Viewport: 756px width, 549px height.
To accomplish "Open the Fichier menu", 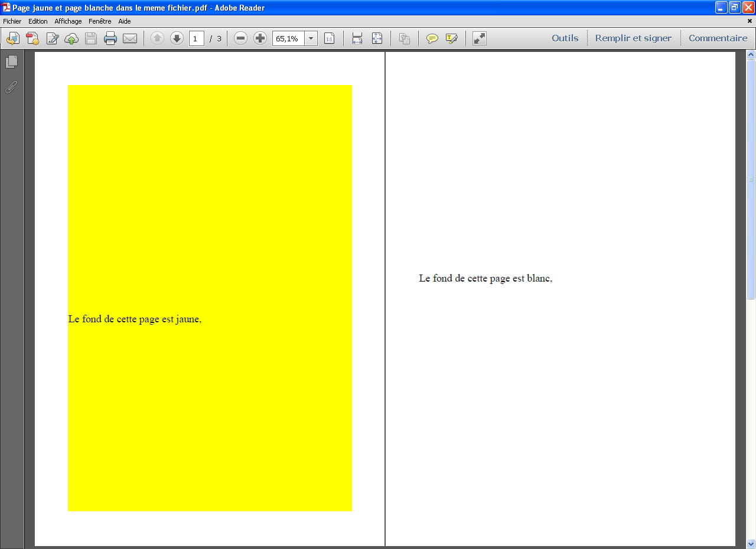I will 12,21.
